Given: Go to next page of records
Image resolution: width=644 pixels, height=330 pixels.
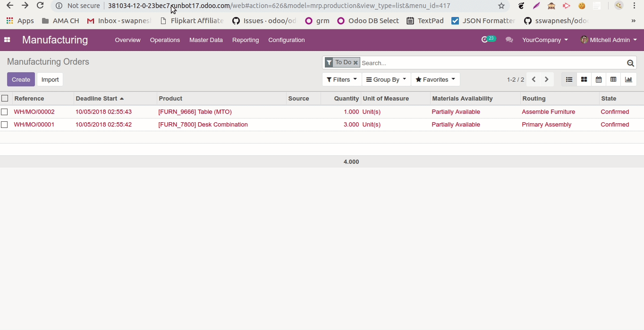Looking at the screenshot, I should [x=546, y=79].
